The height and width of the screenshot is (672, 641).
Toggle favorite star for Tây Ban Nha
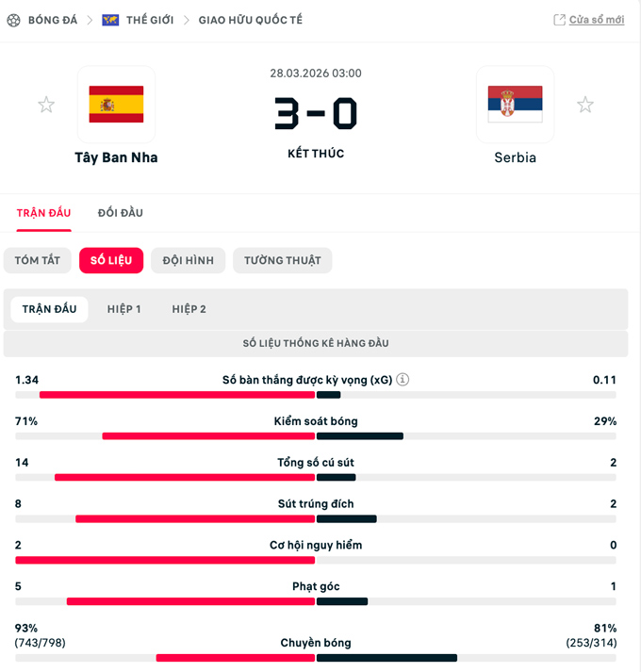coord(46,105)
